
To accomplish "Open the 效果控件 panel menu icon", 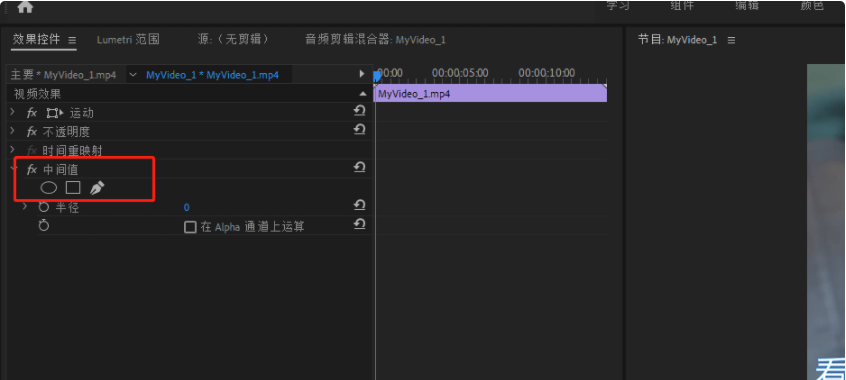I will pos(72,40).
